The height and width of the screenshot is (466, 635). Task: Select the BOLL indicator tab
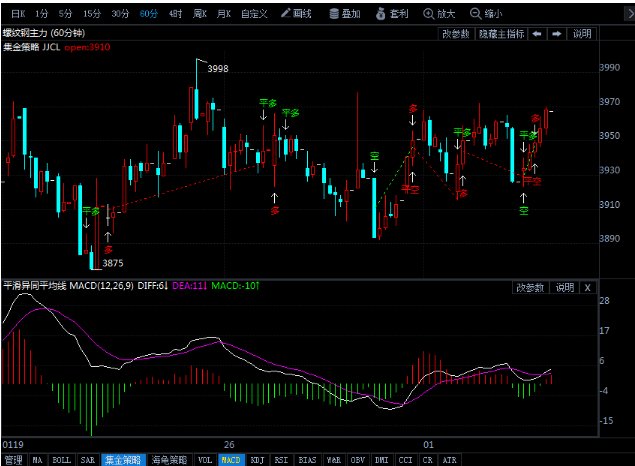pos(61,460)
